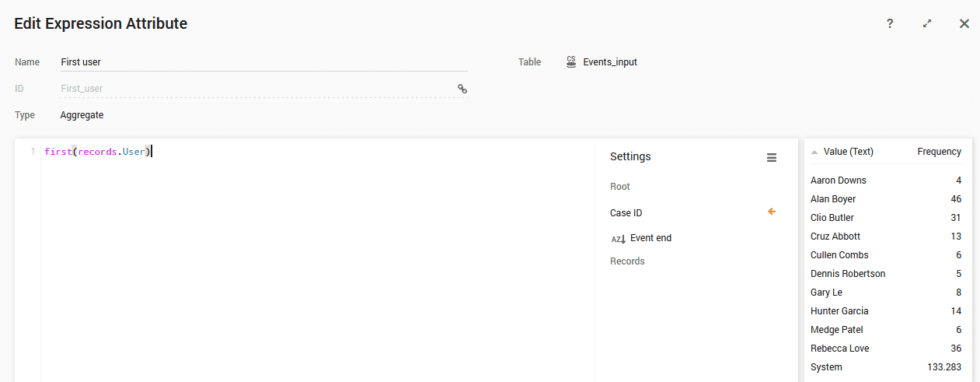Open the help question mark icon

(x=890, y=23)
